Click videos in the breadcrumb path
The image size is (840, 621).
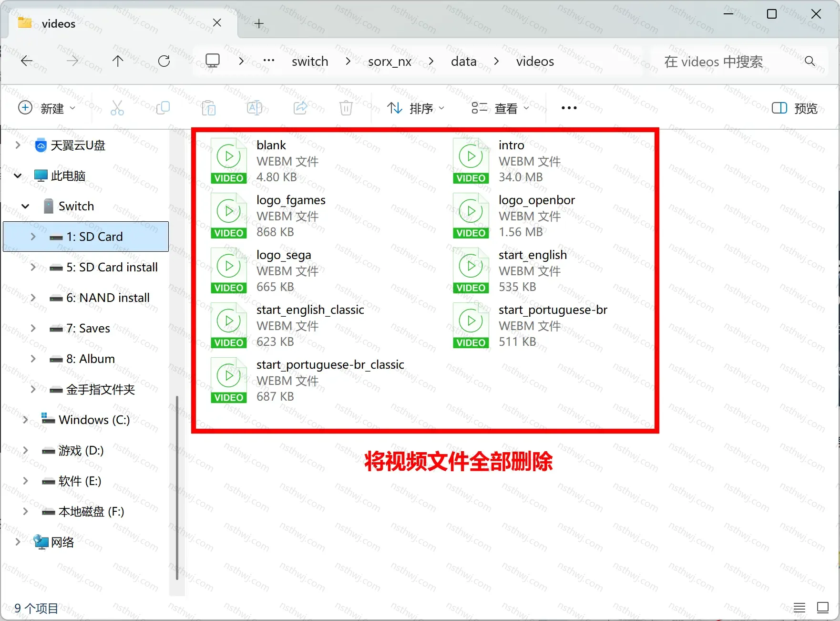coord(535,62)
